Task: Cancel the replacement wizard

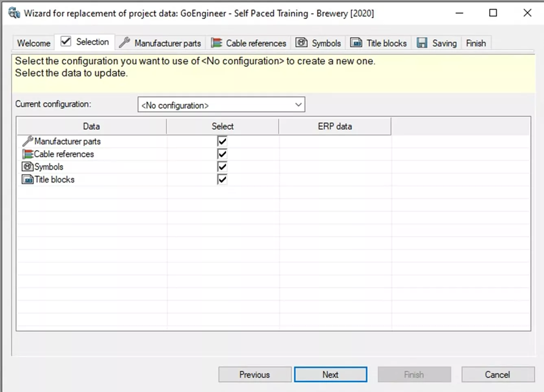Action: [x=498, y=375]
